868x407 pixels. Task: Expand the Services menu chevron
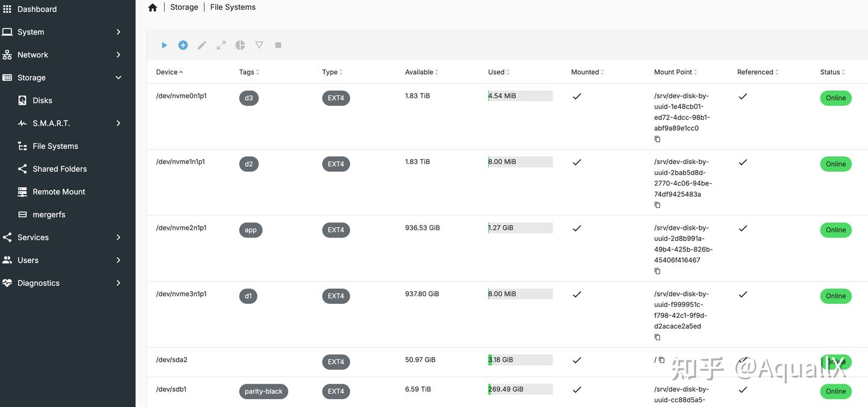(x=118, y=238)
